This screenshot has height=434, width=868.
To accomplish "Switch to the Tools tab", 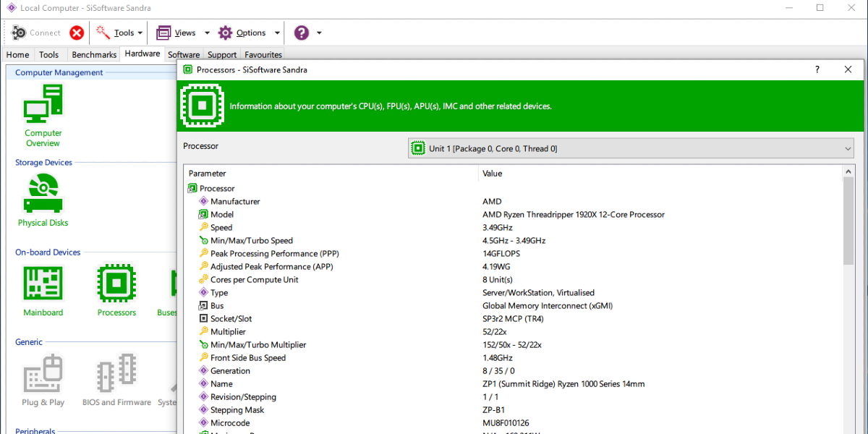I will [48, 54].
